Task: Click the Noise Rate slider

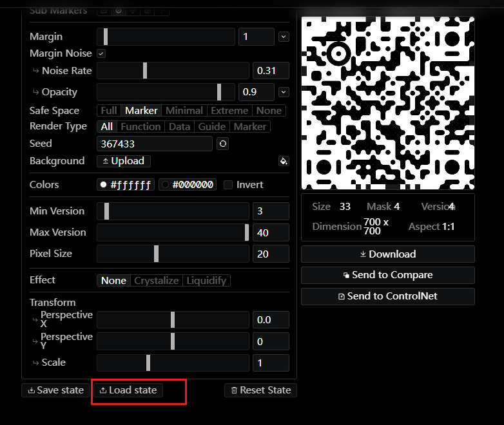Action: [x=173, y=71]
